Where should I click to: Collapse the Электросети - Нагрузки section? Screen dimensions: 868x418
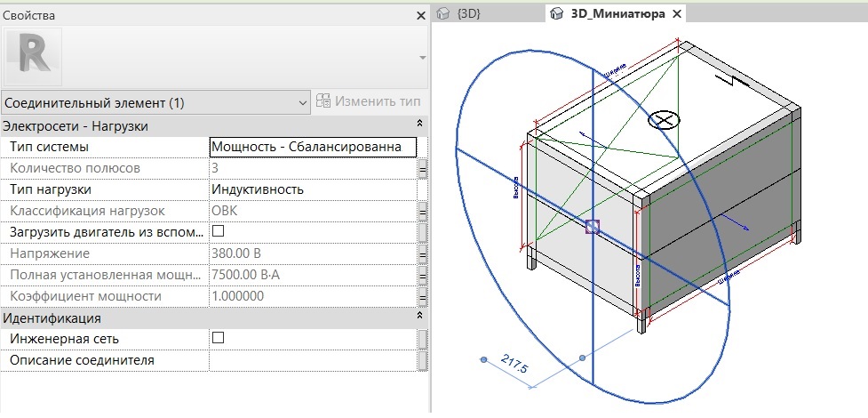pyautogui.click(x=418, y=125)
